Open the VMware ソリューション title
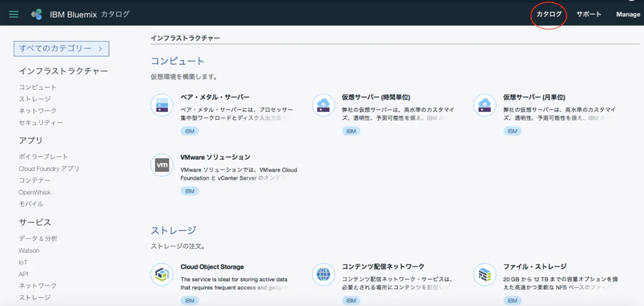This screenshot has width=644, height=306. click(215, 157)
